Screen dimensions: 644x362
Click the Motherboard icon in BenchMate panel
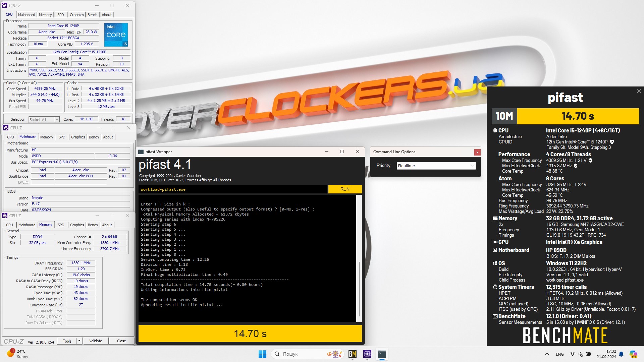point(495,250)
